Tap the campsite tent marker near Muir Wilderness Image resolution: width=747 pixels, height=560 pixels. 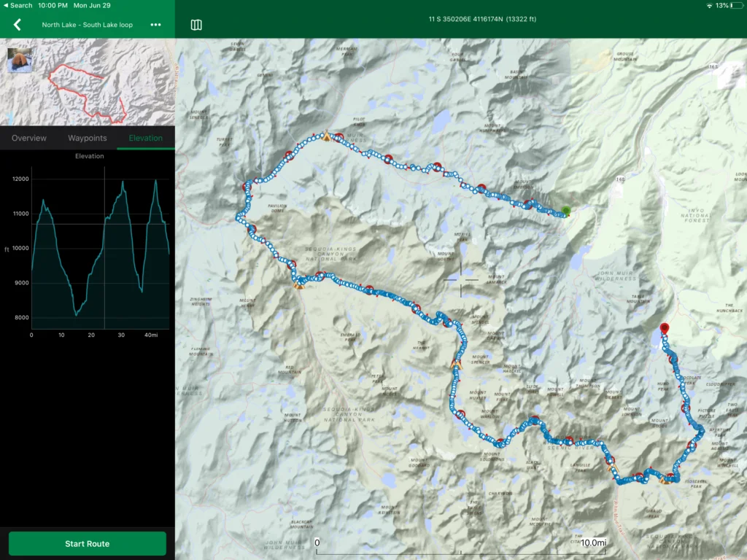point(326,136)
